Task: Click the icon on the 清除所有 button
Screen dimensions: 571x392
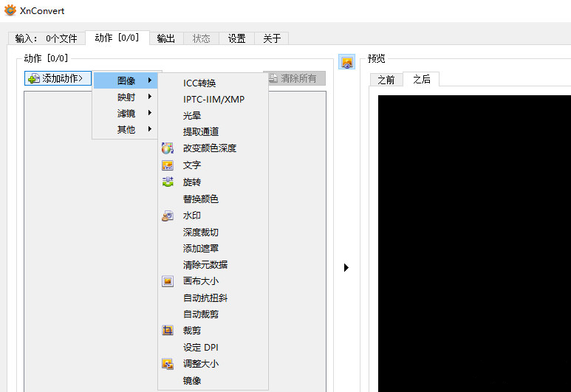Action: [273, 78]
